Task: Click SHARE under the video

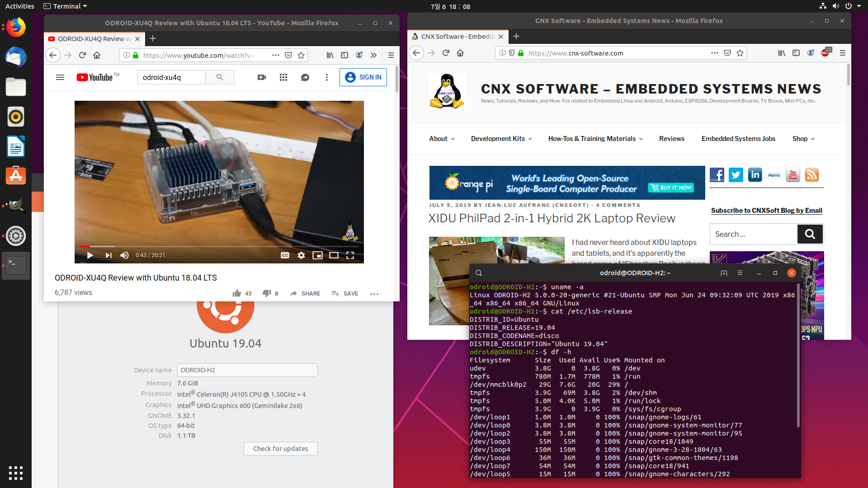Action: tap(305, 294)
